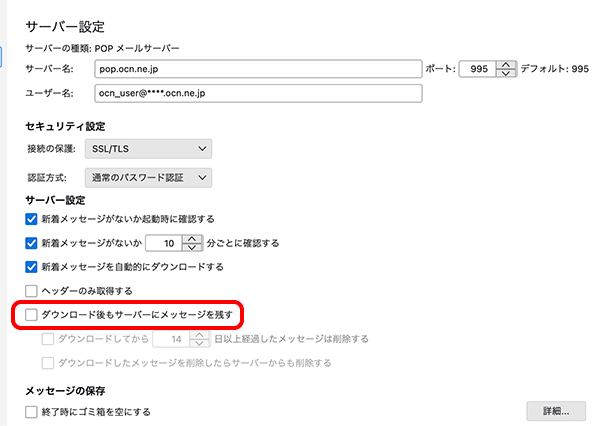Increase check interval minutes with up arrow
Viewport: 600px width, 426px height.
(194, 238)
